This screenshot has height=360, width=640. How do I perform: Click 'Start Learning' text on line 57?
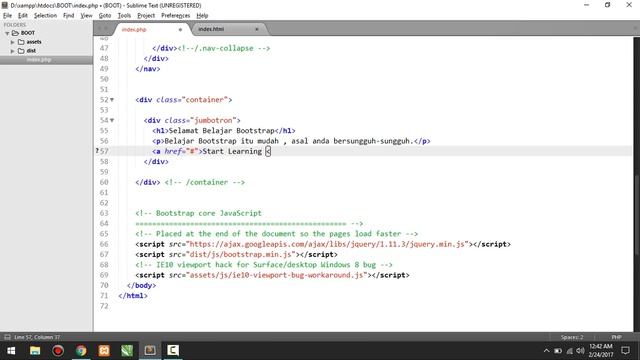pos(232,151)
